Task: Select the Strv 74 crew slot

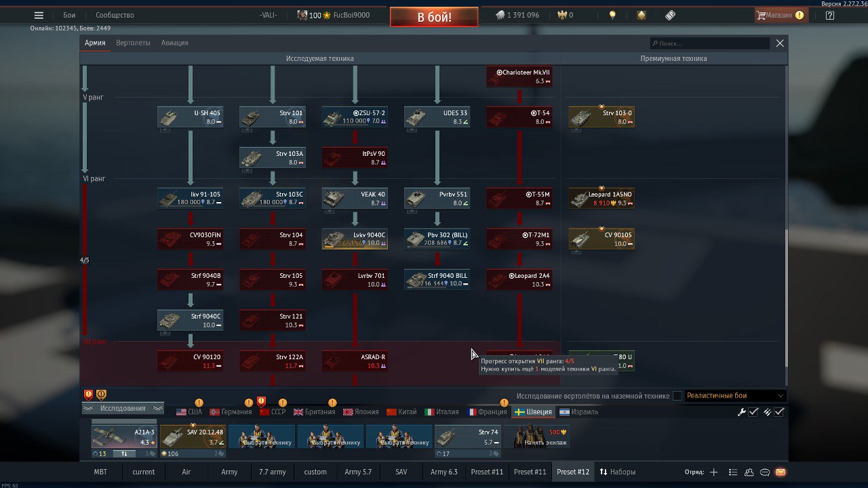Action: (x=467, y=436)
